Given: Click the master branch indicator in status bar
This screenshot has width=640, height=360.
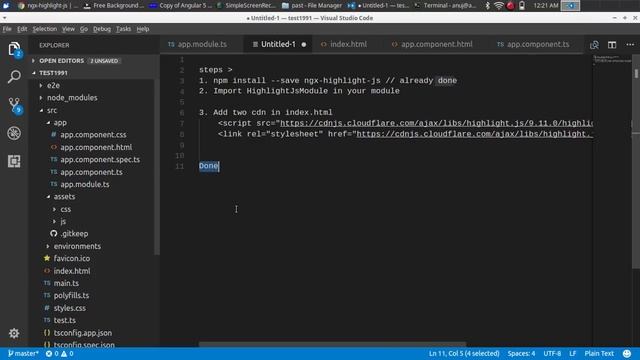Looking at the screenshot, I should 23,353.
